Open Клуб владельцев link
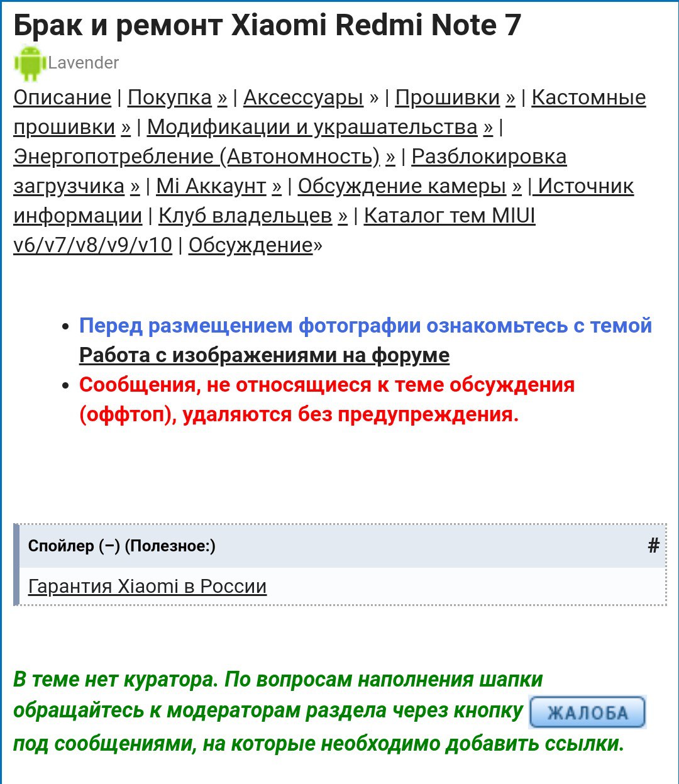 coord(245,216)
